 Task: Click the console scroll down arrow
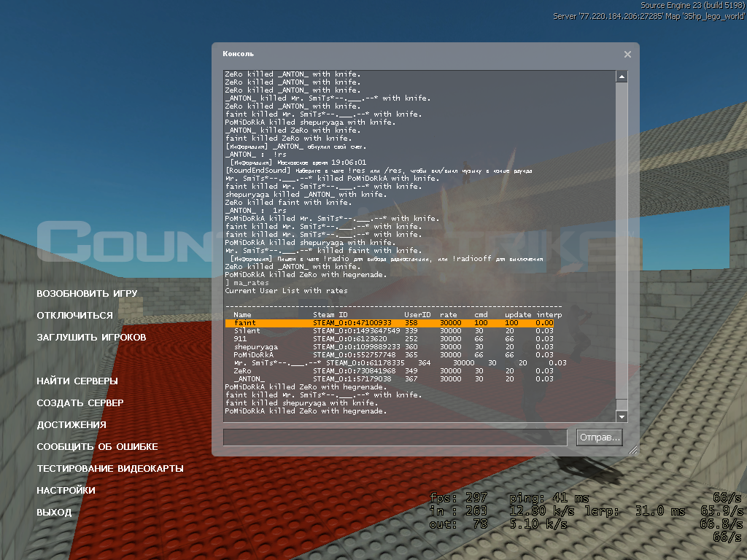pyautogui.click(x=622, y=416)
